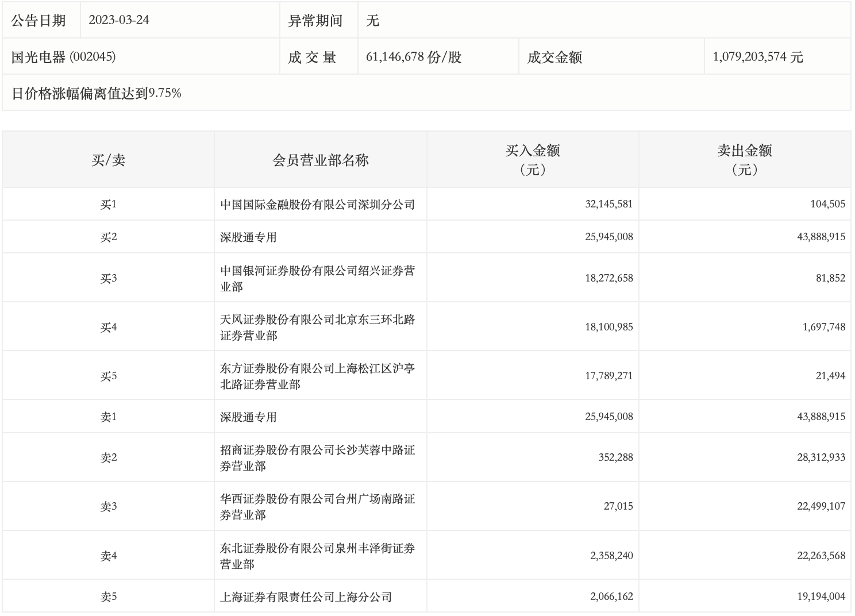855x616 pixels.
Task: Click stock name 国光电器 (002045)
Action: (x=64, y=57)
